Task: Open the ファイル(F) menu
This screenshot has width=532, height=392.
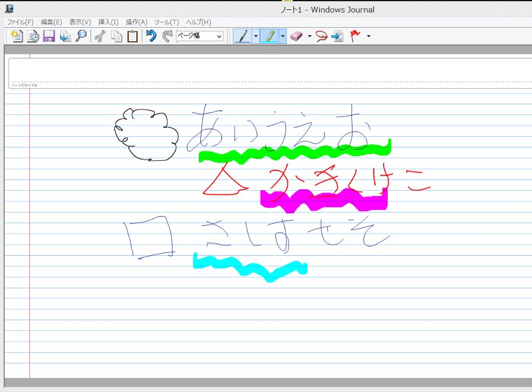Action: (x=20, y=22)
